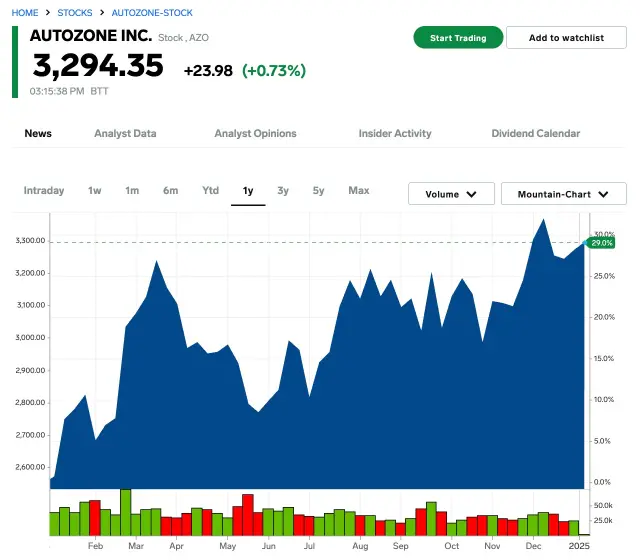
Task: Open the AUTOZONE-STOCK breadcrumb link
Action: pyautogui.click(x=152, y=13)
